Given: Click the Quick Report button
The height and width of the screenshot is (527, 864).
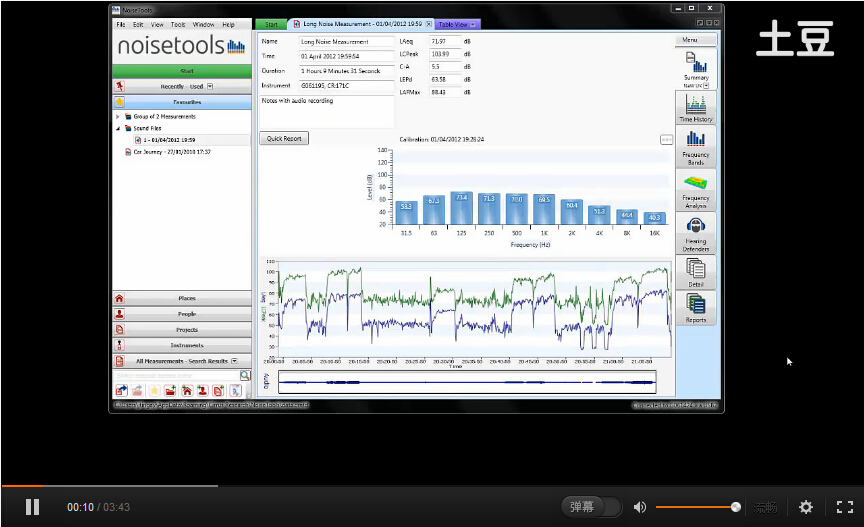Looking at the screenshot, I should click(x=284, y=138).
